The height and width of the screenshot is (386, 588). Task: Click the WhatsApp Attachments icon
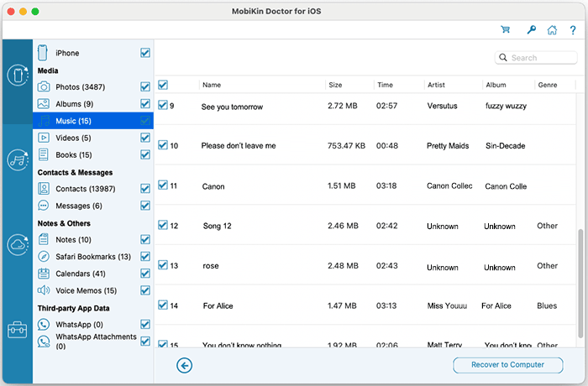pyautogui.click(x=44, y=341)
